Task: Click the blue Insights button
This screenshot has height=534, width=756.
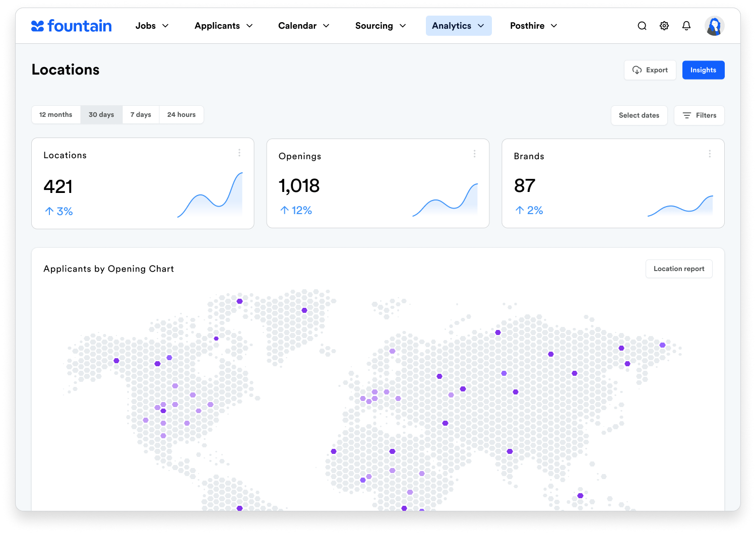Action: [x=703, y=70]
